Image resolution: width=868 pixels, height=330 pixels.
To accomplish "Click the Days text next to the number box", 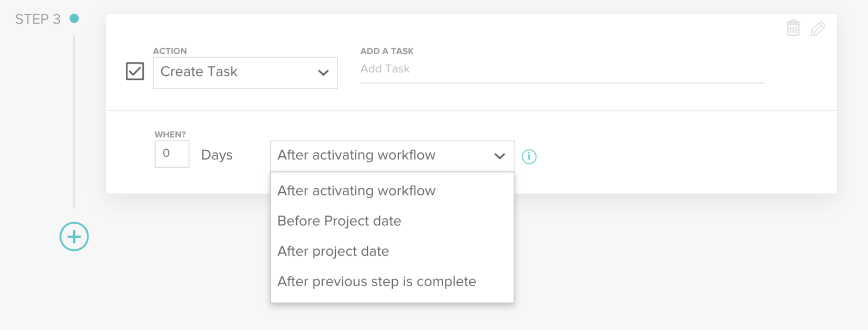I will click(216, 155).
